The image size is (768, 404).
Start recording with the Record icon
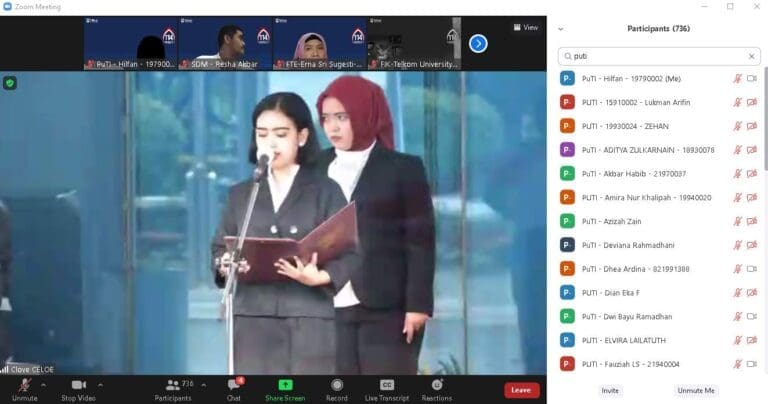click(x=337, y=385)
